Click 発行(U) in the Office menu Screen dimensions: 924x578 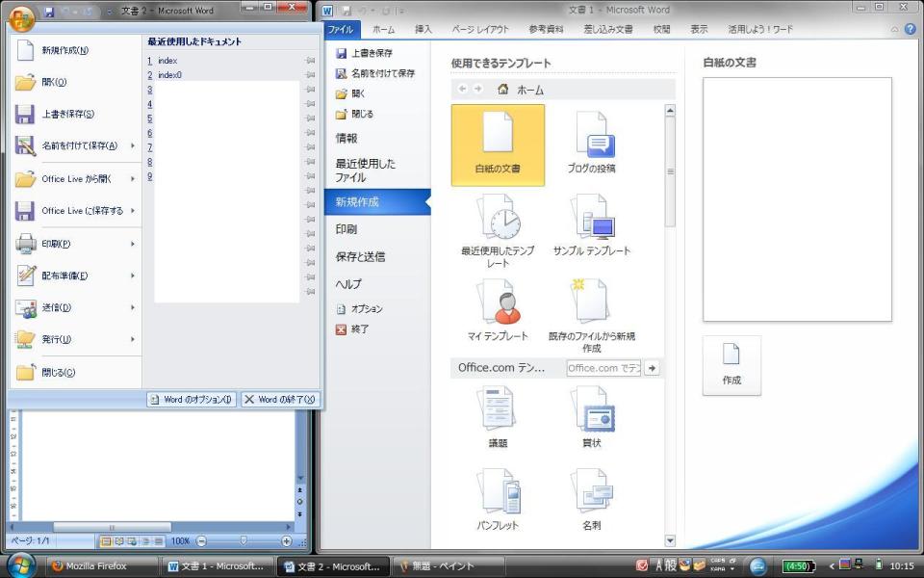point(76,339)
